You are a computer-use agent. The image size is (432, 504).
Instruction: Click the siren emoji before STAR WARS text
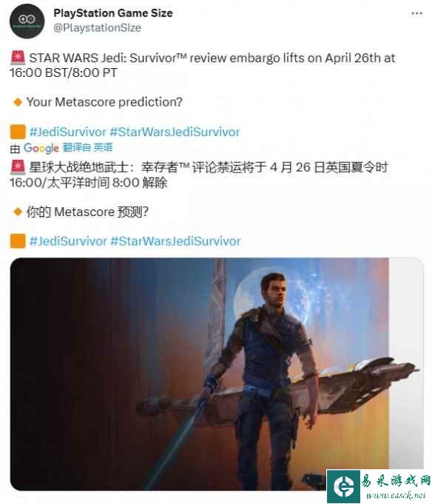(18, 58)
